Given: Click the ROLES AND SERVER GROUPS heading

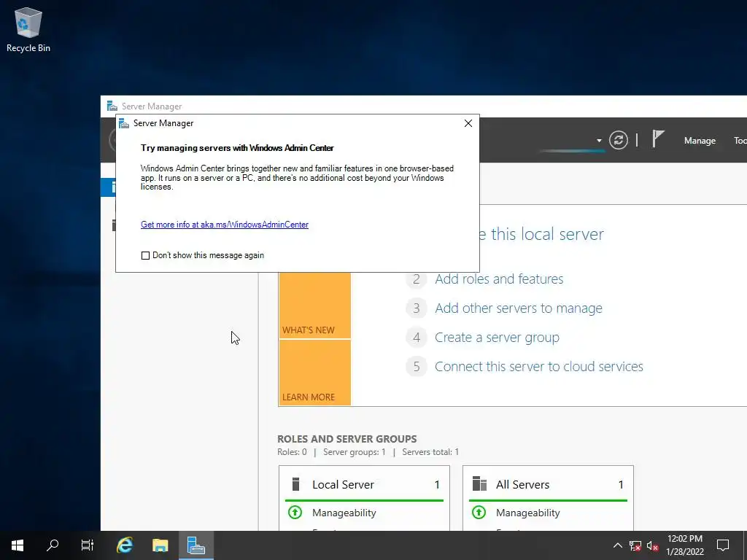Looking at the screenshot, I should [347, 438].
